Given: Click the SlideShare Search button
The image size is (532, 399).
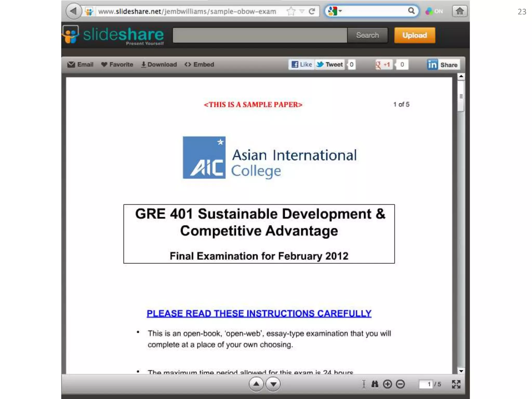Looking at the screenshot, I should click(x=367, y=35).
